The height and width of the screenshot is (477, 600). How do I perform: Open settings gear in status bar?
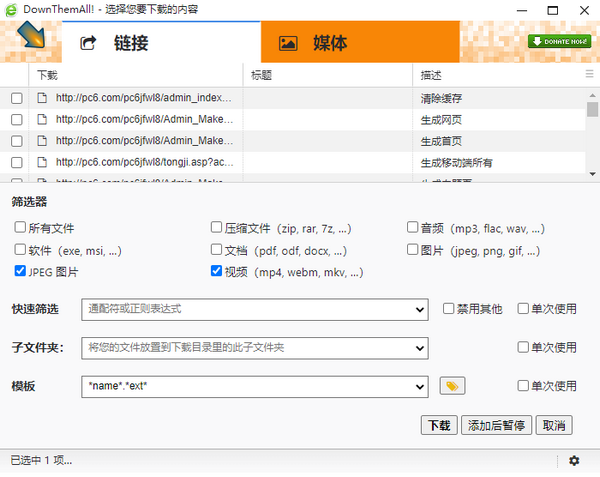[x=574, y=461]
